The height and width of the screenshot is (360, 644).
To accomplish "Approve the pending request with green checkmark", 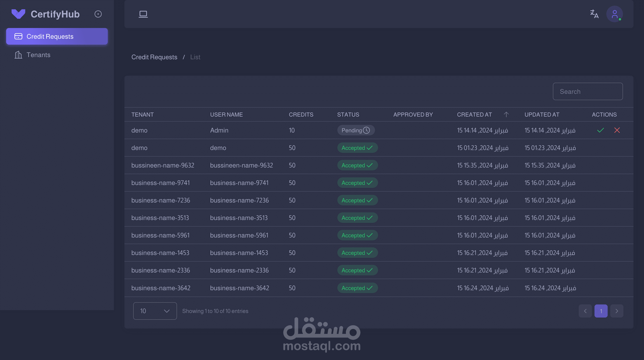I will tap(600, 130).
